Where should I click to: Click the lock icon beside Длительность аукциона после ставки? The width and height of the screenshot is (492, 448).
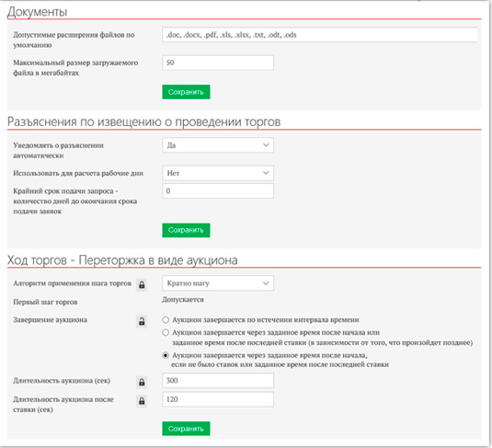point(142,401)
